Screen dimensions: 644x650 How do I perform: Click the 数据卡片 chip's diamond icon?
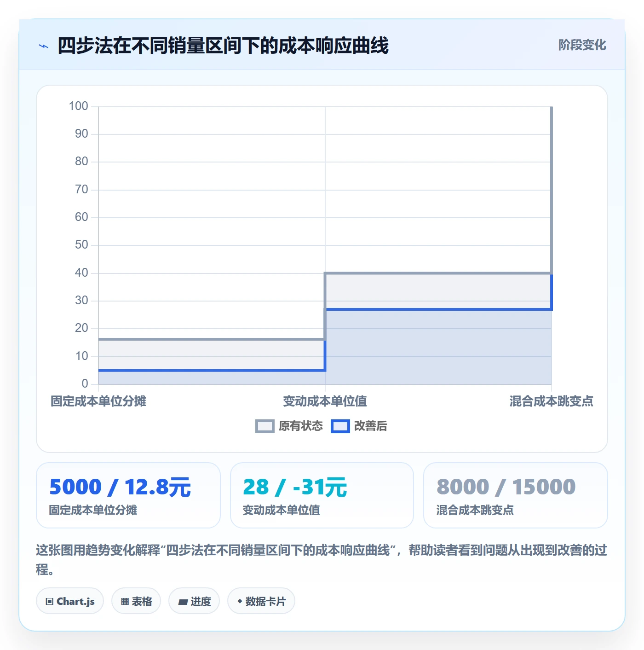(x=240, y=601)
